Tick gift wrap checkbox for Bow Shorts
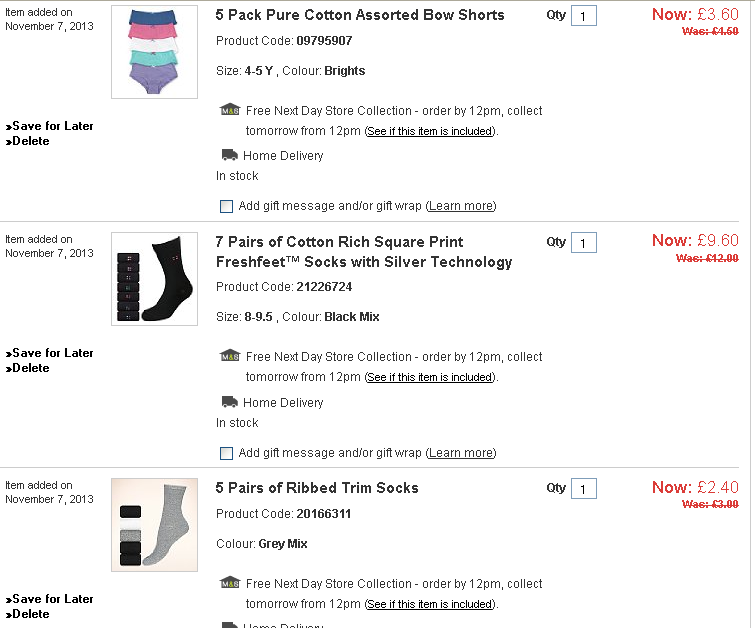 (x=226, y=206)
